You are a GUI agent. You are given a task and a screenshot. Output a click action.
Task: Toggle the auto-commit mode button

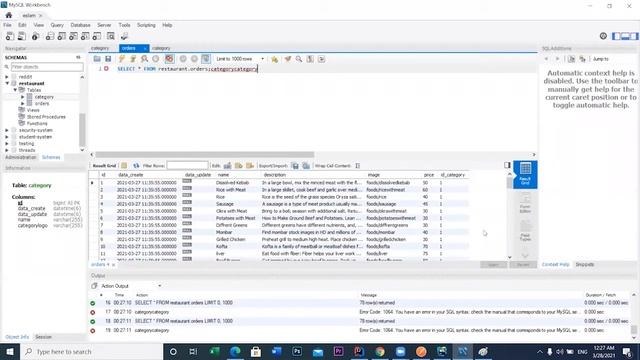coord(206,59)
